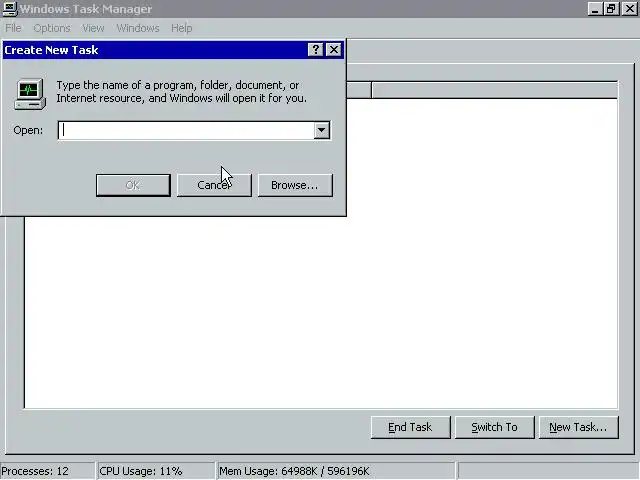The image size is (640, 480).
Task: Click the computer icon in Create New Task dialog
Action: click(x=30, y=94)
